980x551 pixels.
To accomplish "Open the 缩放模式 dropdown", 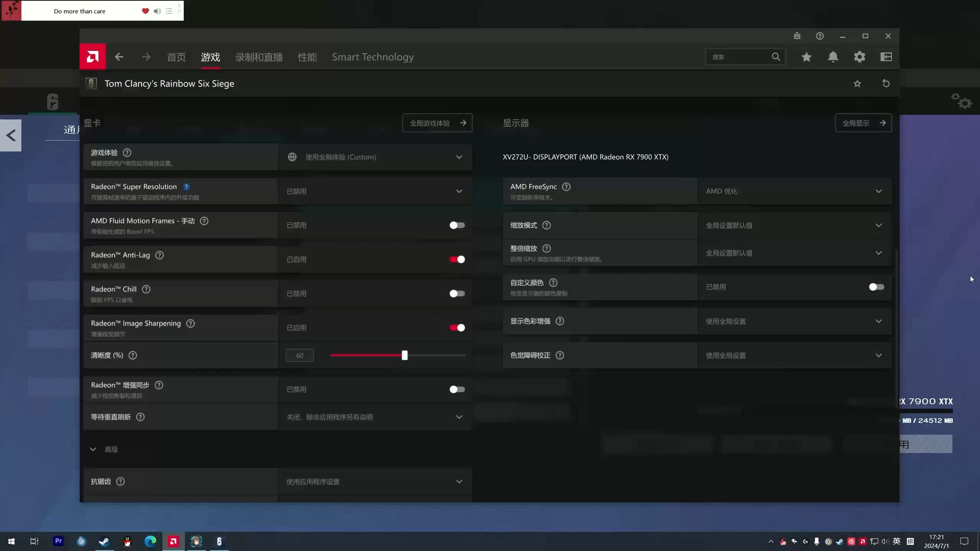I will (794, 225).
